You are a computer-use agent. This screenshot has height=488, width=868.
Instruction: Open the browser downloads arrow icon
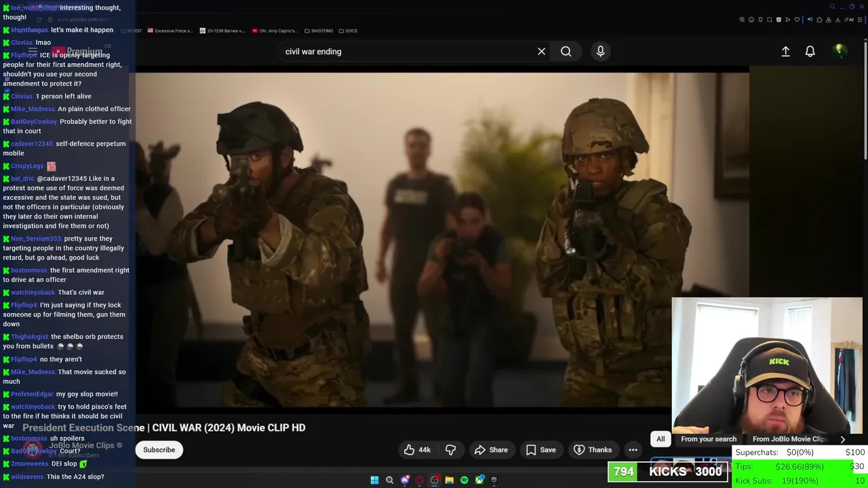[837, 20]
